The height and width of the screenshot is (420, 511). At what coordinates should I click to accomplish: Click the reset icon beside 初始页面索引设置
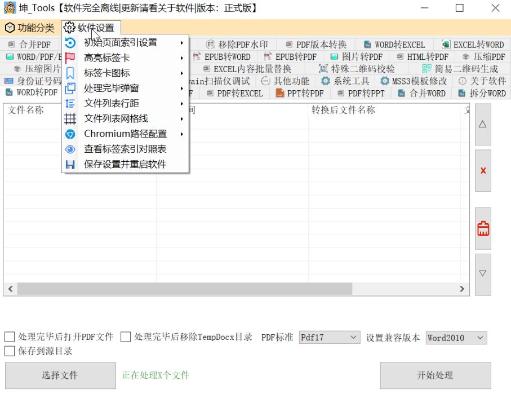(70, 43)
